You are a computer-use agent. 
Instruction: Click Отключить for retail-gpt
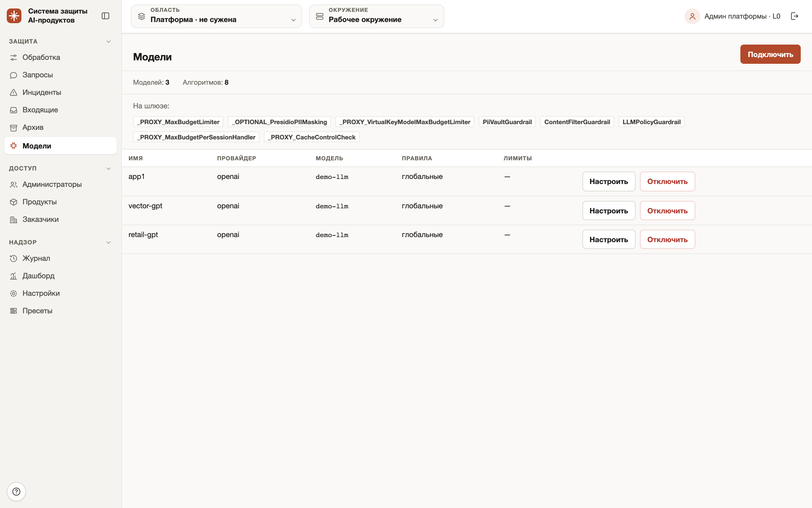point(667,240)
